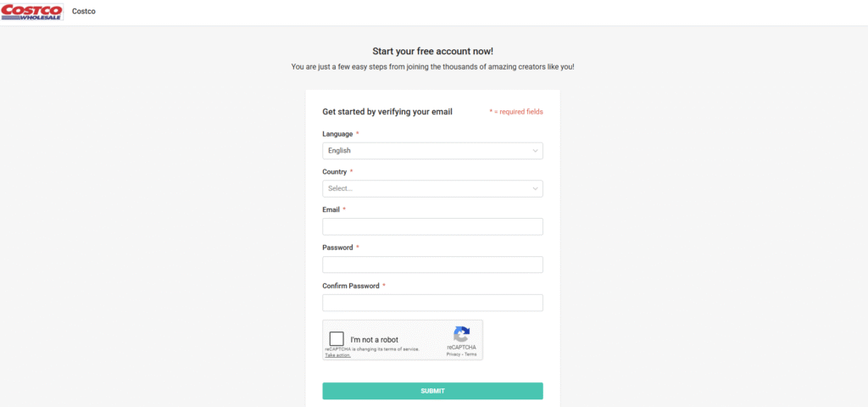Click the green SUBMIT button
868x407 pixels.
coord(432,391)
